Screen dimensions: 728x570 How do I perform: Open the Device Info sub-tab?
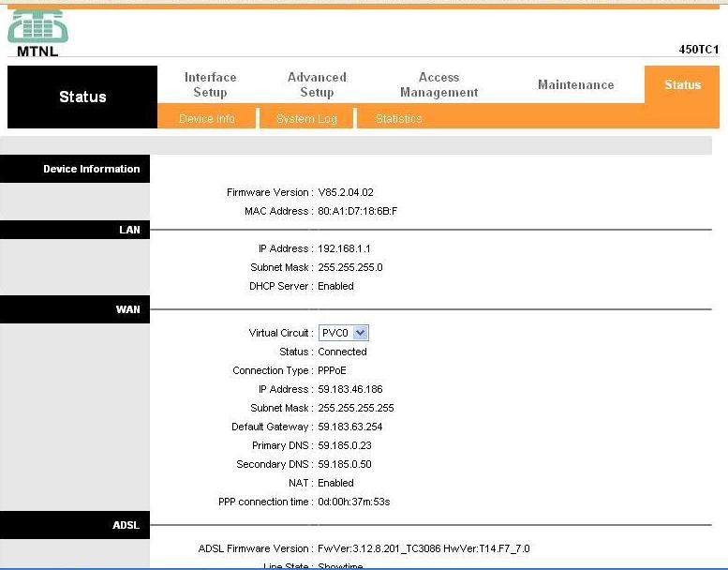[x=207, y=118]
